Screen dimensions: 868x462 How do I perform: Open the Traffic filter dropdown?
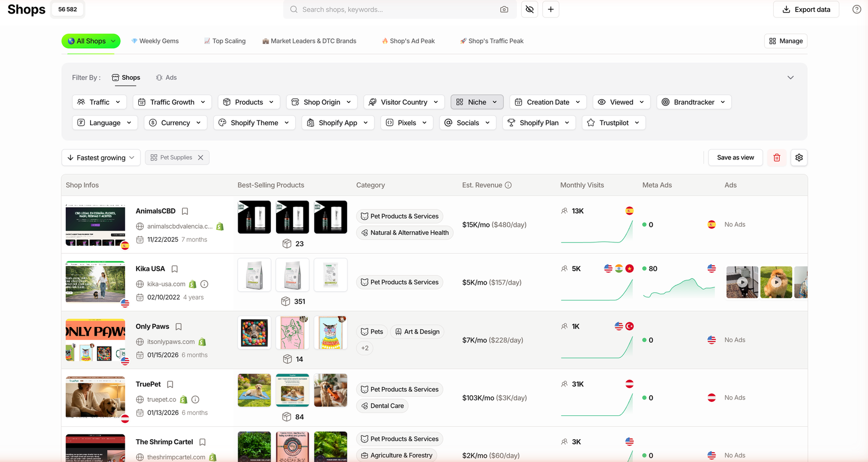coord(99,102)
